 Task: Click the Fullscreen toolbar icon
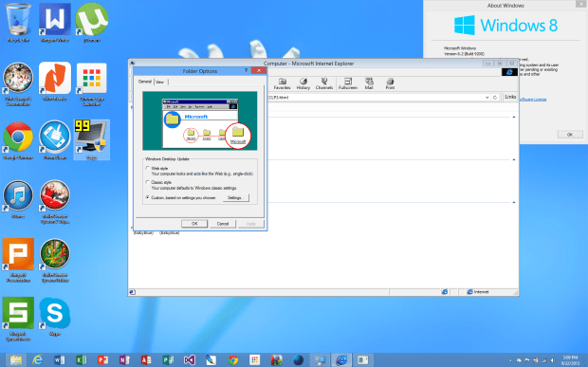(x=348, y=83)
